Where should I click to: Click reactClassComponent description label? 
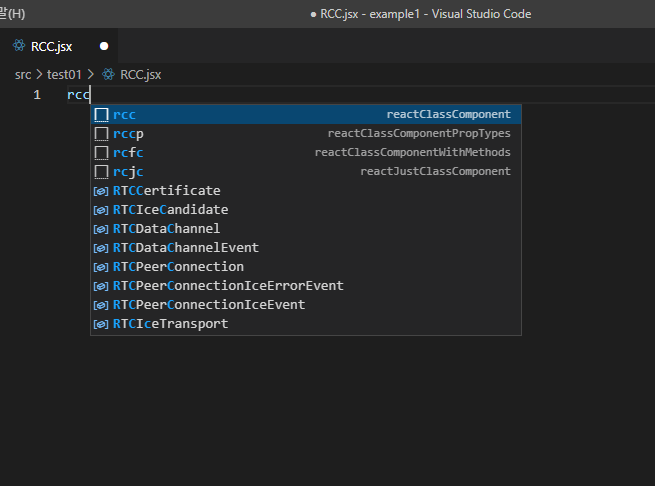[448, 115]
